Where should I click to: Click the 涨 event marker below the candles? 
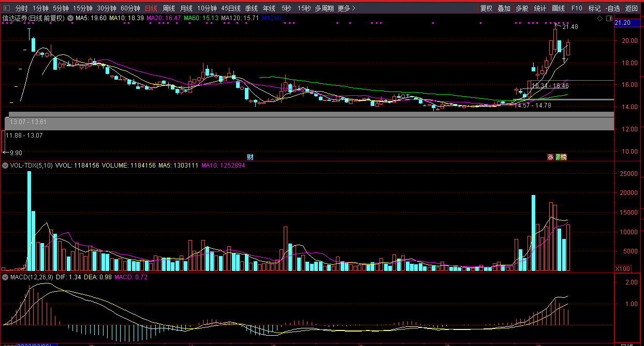[550, 157]
